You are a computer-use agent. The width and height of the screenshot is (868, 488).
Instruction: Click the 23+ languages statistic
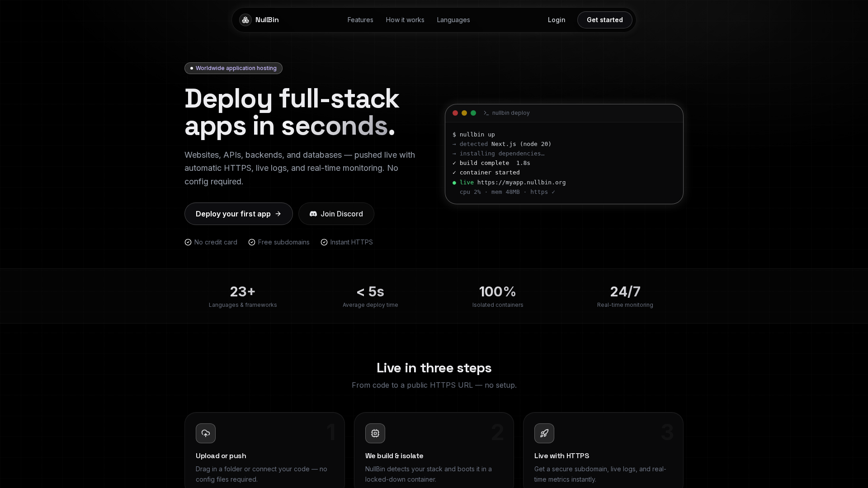point(243,292)
